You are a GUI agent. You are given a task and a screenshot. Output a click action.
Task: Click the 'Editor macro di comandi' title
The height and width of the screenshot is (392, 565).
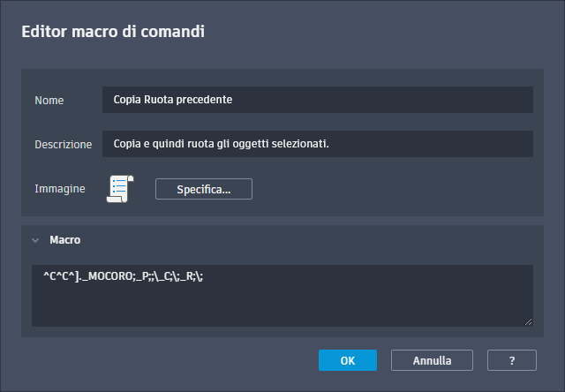113,33
